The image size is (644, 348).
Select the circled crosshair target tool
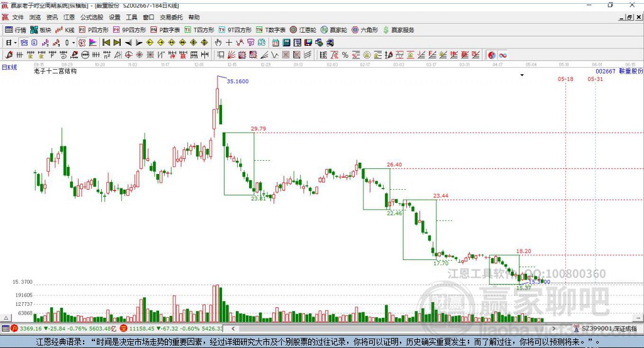pos(128,55)
